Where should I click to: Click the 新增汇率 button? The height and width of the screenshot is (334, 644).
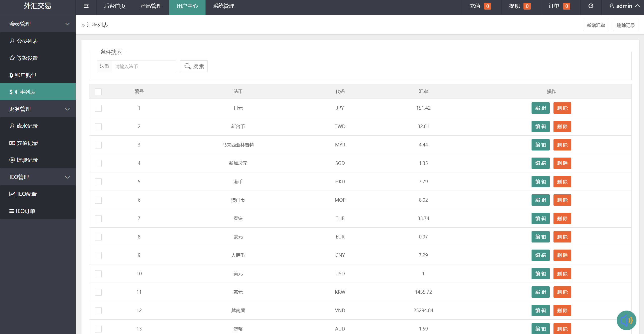click(x=596, y=25)
